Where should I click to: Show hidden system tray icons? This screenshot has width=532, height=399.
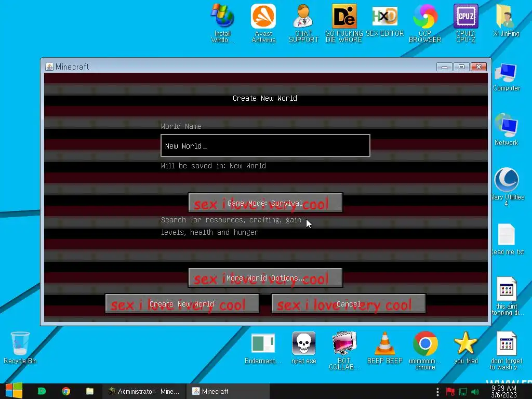[x=437, y=392]
